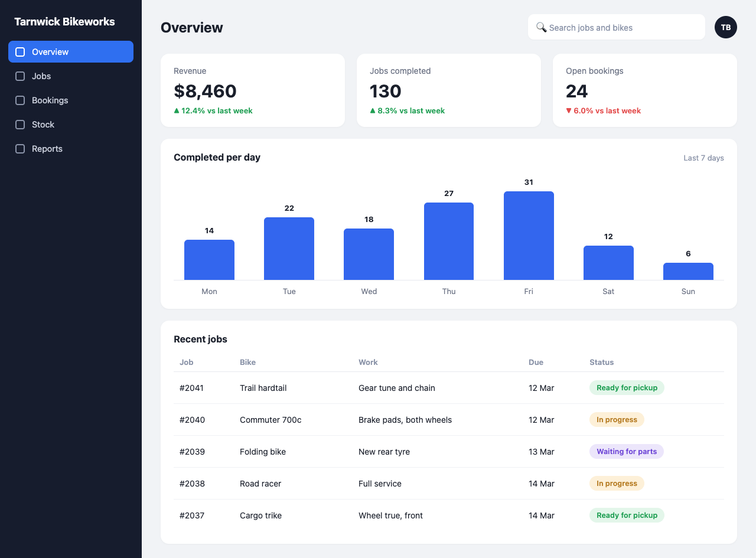This screenshot has height=558, width=756.
Task: Click the Tarnwick Bikeworks brand title
Action: pyautogui.click(x=64, y=22)
